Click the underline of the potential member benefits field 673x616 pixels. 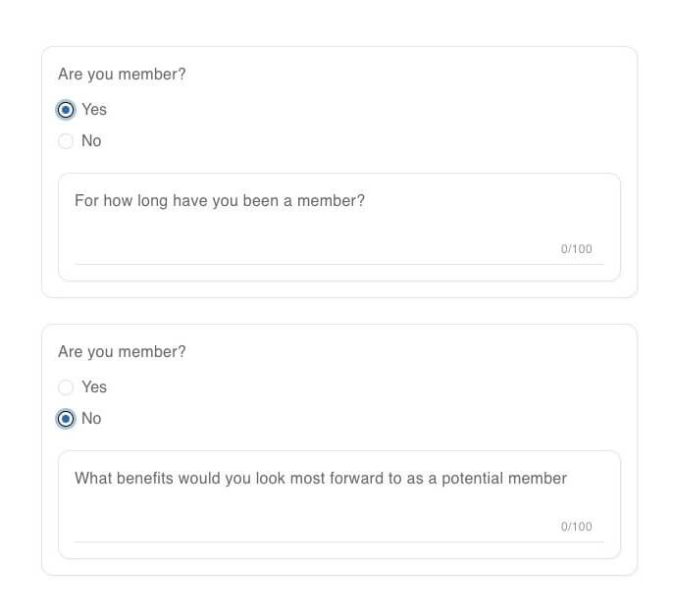click(338, 541)
